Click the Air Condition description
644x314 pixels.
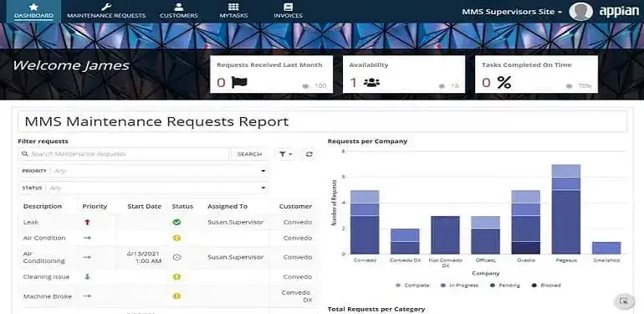point(44,238)
